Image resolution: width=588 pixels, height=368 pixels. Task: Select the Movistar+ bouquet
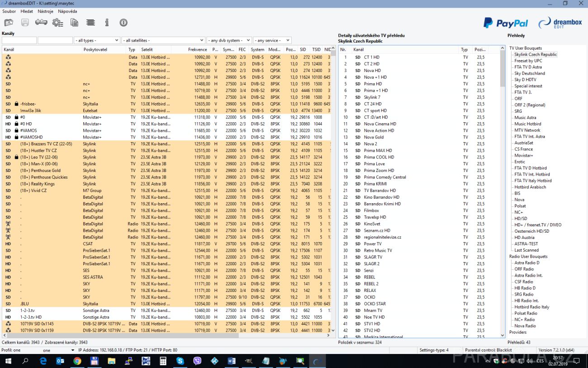tap(523, 155)
